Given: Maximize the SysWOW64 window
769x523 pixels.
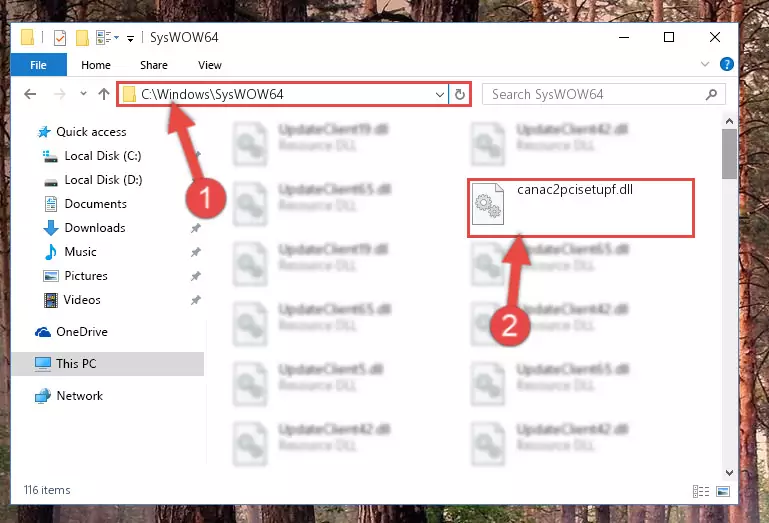Looking at the screenshot, I should click(669, 37).
